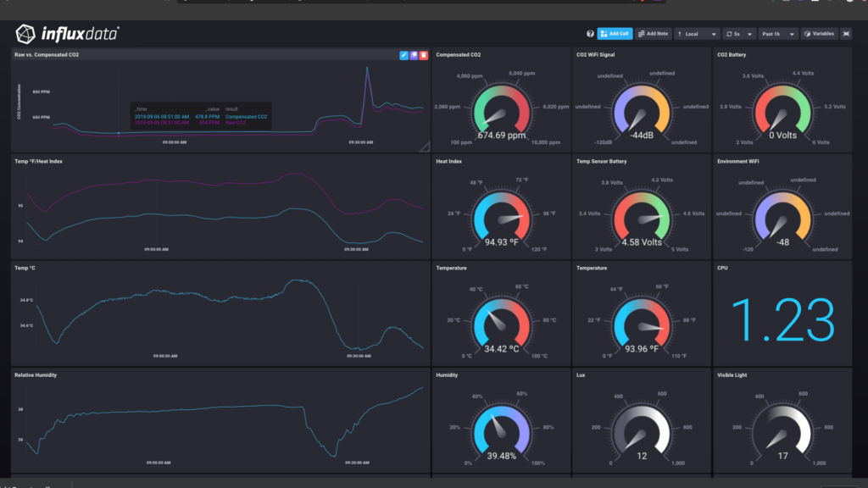Enter presentation mode with the expand icon
This screenshot has width=868, height=488.
pyautogui.click(x=844, y=34)
